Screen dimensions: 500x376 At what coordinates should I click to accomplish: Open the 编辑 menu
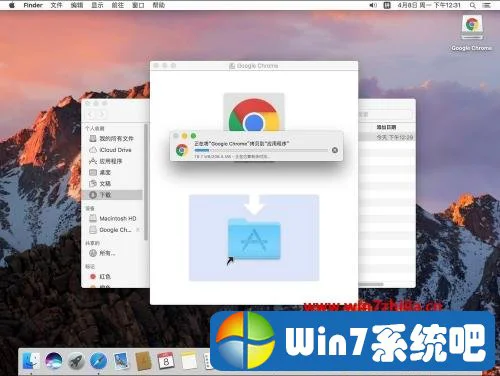[77, 5]
